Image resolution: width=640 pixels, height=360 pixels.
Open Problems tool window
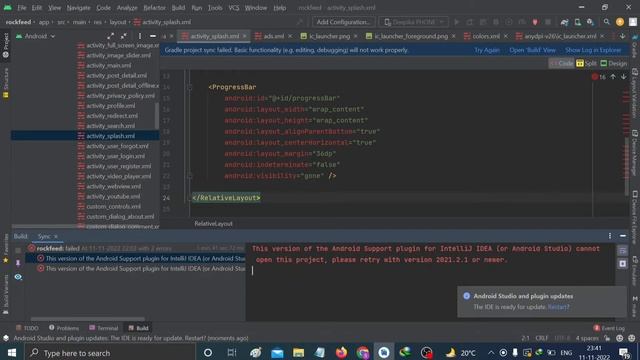pyautogui.click(x=64, y=328)
